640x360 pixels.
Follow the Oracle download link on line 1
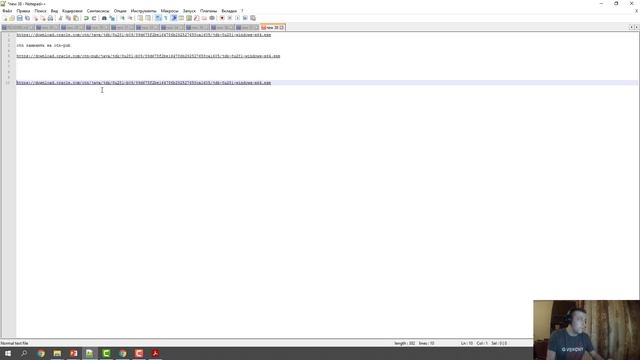click(x=144, y=35)
